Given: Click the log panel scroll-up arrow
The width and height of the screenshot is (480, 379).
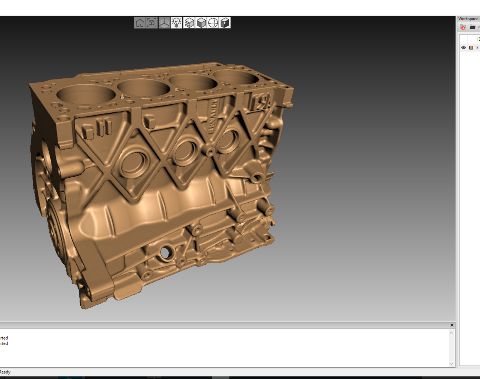Looking at the screenshot, I should 452,333.
